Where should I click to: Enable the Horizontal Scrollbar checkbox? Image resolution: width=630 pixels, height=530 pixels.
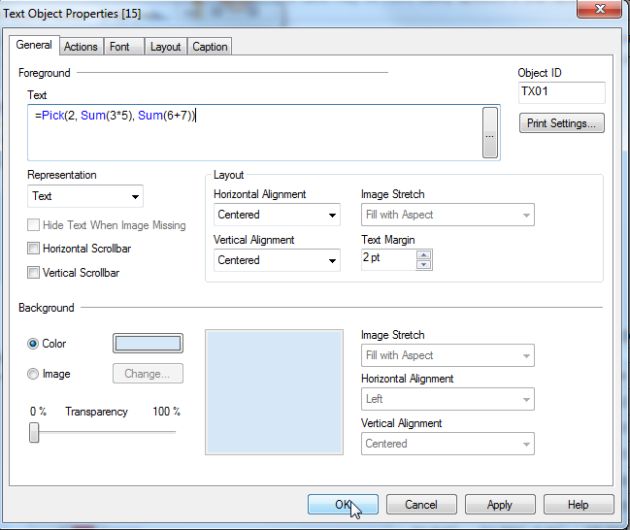point(33,248)
